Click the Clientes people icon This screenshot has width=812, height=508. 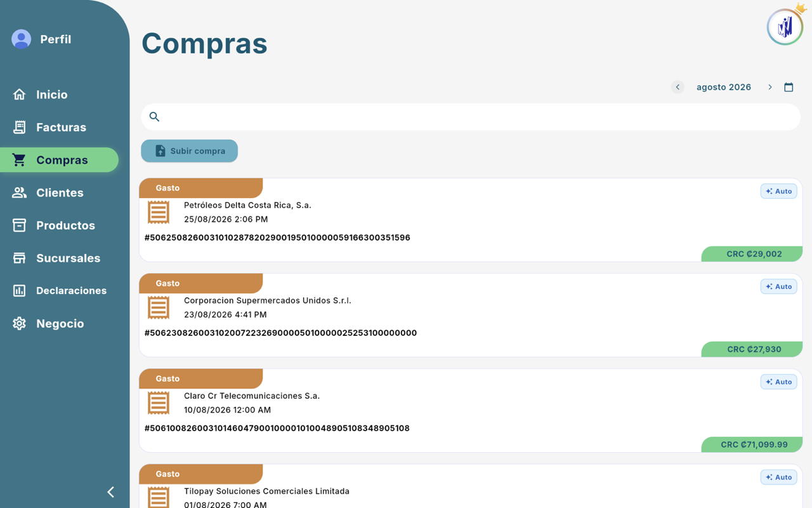pos(20,192)
